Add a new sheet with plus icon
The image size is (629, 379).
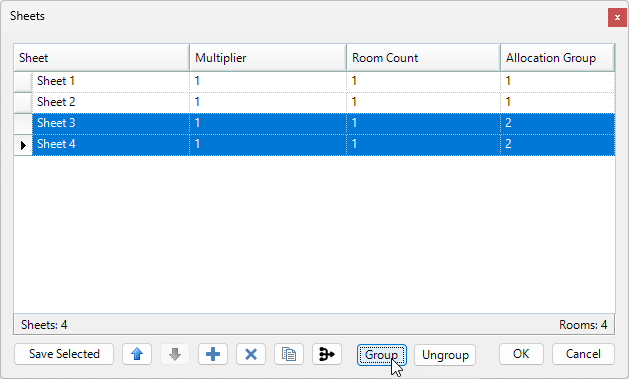coord(213,354)
